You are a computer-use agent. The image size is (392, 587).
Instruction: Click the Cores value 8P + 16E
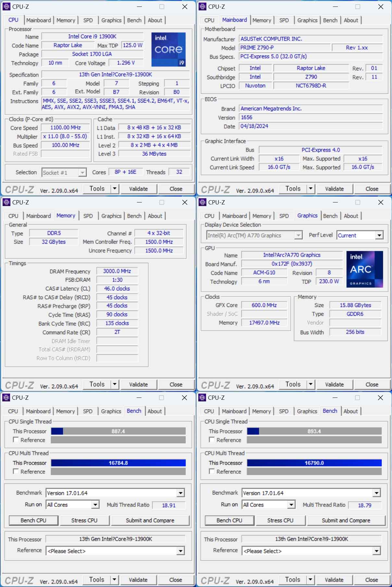(x=125, y=172)
